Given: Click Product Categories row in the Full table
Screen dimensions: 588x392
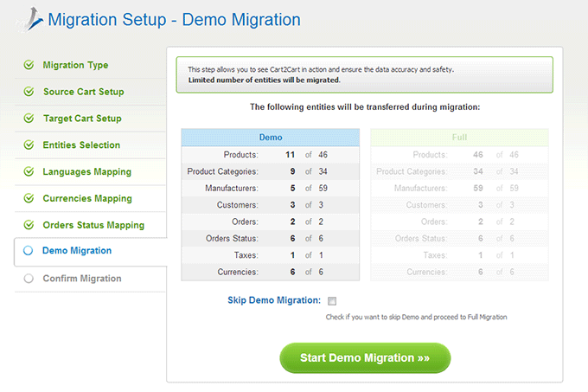Looking at the screenshot, I should click(x=459, y=171).
